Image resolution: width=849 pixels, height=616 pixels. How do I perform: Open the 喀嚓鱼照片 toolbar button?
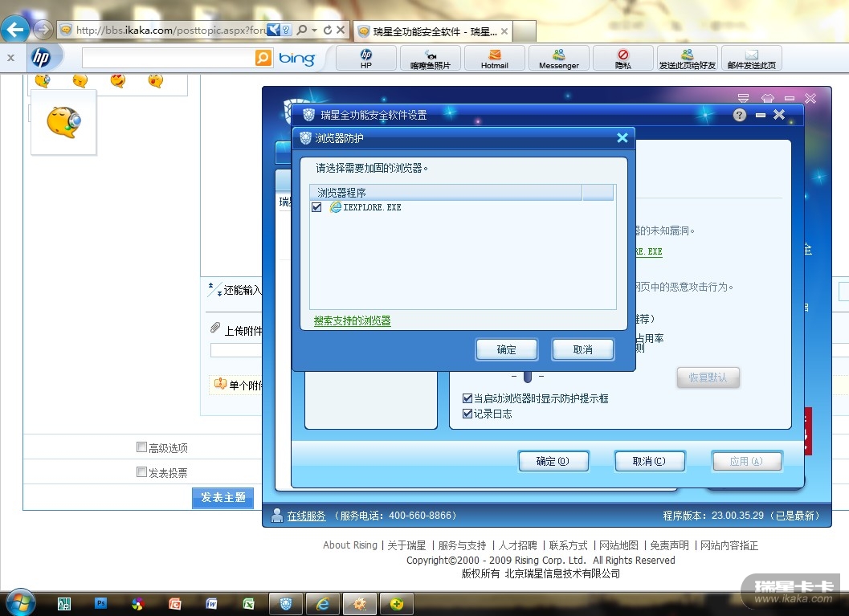point(431,59)
